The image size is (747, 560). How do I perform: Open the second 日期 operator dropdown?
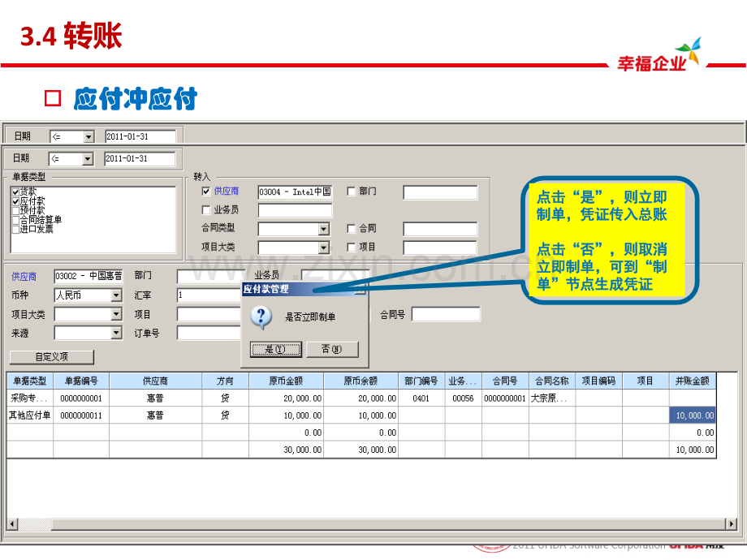pos(87,158)
